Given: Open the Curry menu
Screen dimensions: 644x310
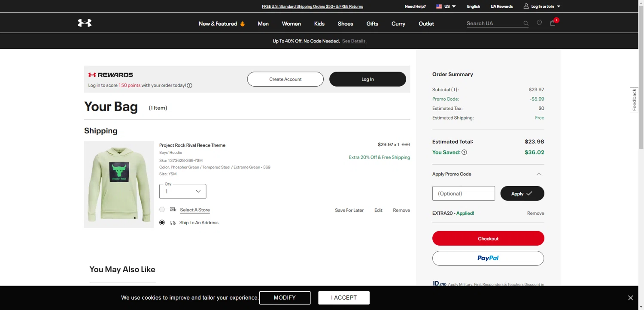Looking at the screenshot, I should click(x=398, y=24).
